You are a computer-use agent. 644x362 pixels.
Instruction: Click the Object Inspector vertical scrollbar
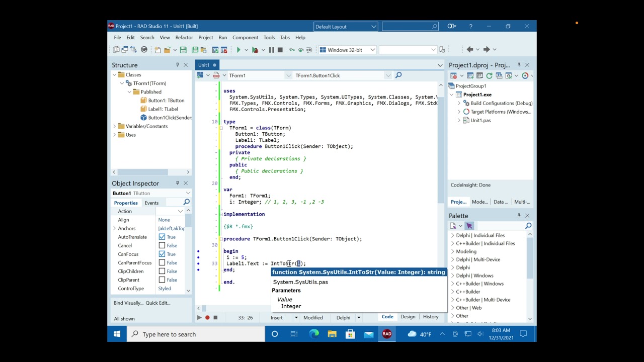pos(188,251)
